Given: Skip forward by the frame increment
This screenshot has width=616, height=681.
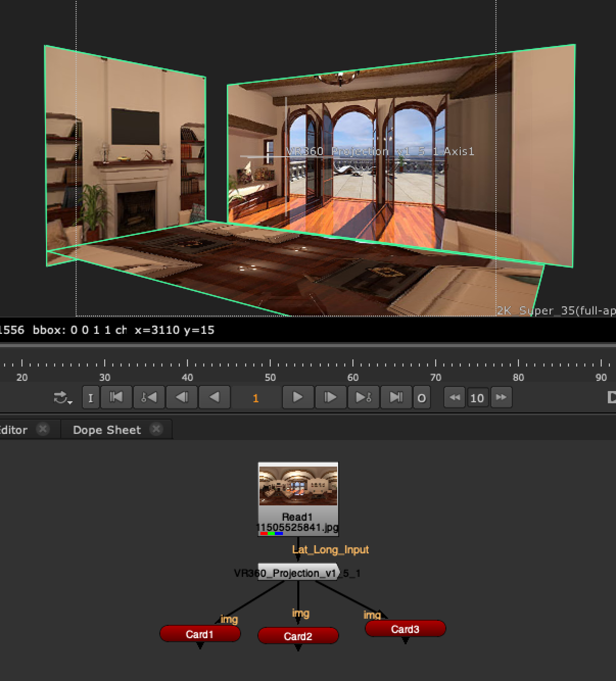Looking at the screenshot, I should pyautogui.click(x=501, y=397).
